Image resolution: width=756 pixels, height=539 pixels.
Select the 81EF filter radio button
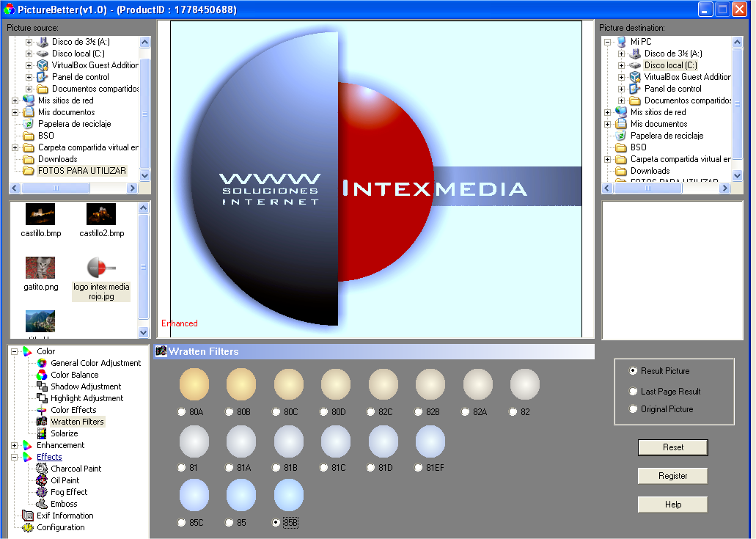pos(418,467)
